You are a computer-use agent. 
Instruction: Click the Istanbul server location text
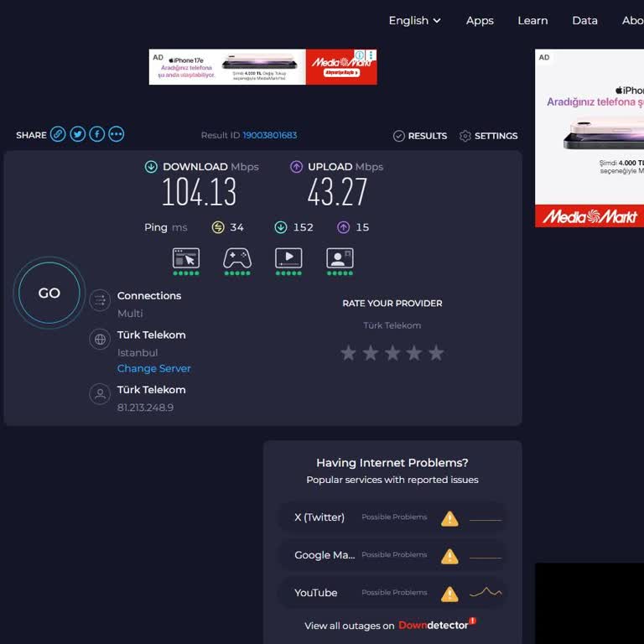click(138, 353)
